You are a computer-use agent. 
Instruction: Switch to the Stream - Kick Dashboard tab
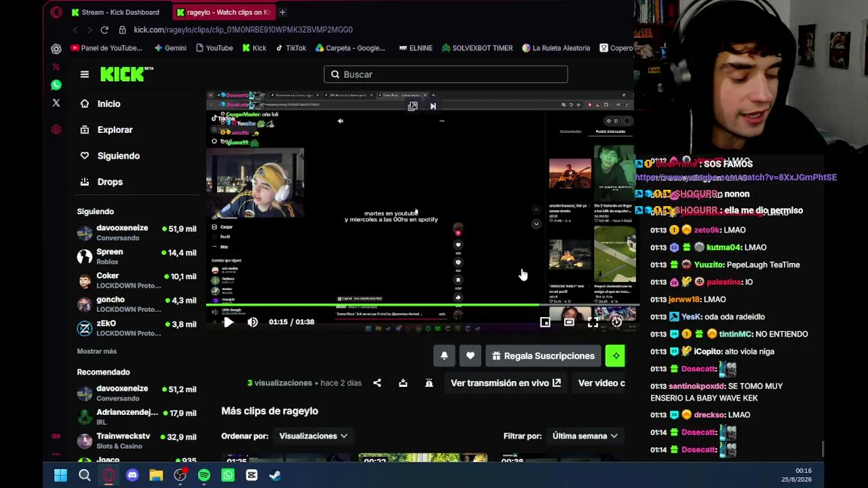click(x=115, y=12)
